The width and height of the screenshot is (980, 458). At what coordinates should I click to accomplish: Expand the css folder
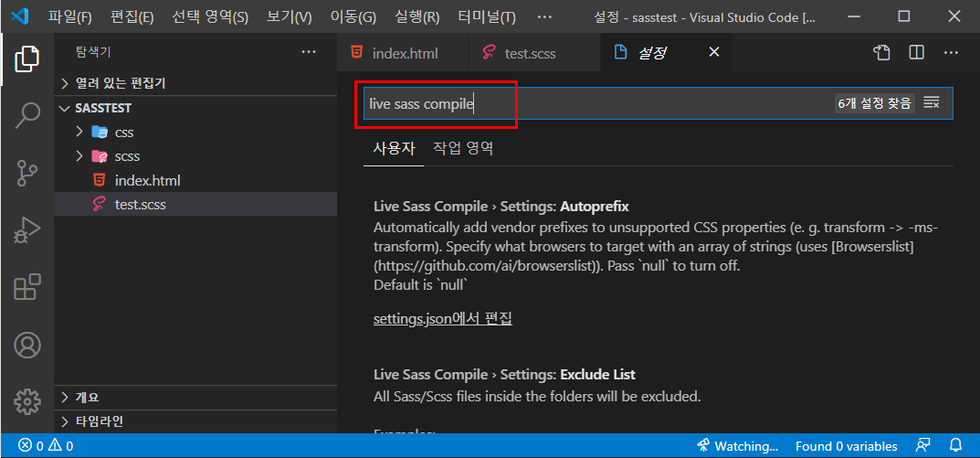pyautogui.click(x=195, y=132)
